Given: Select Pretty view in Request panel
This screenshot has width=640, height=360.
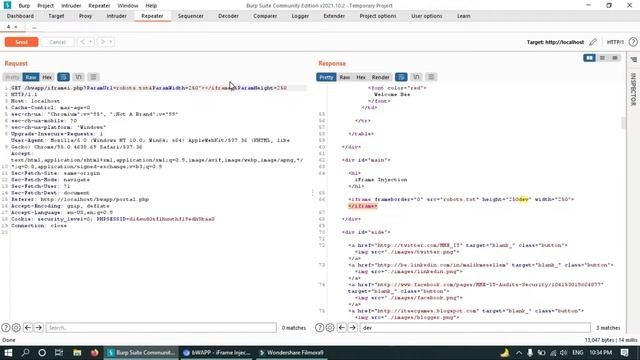Looking at the screenshot, I should click(12, 77).
